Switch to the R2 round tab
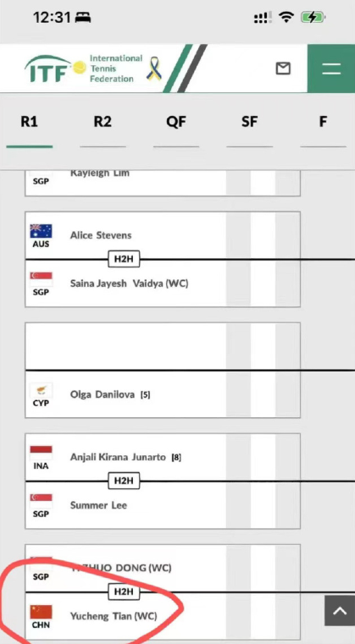Viewport: 355px width, 644px height. (103, 122)
